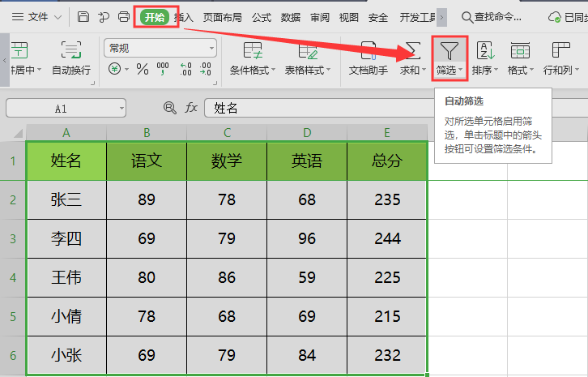Click the print preview icon beside Save
Image resolution: width=588 pixels, height=377 pixels.
(x=103, y=17)
